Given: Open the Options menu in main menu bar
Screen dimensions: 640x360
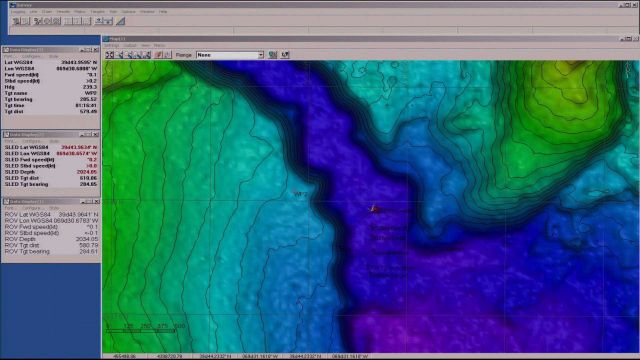Looking at the screenshot, I should click(x=128, y=12).
